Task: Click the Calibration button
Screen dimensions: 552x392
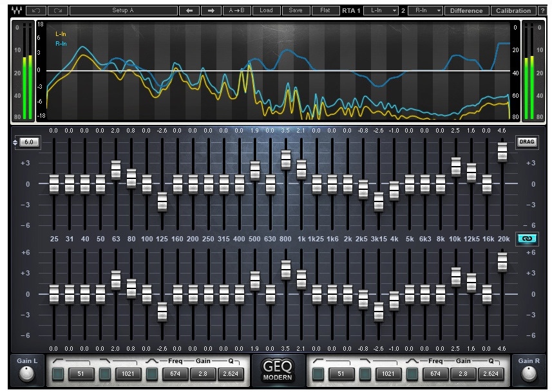Action: 514,11
